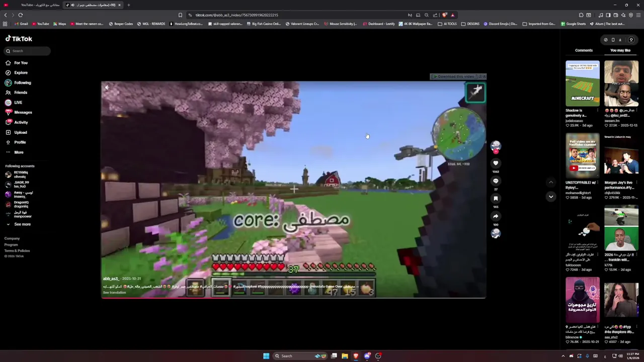644x362 pixels.
Task: Switch to the Comments tab
Action: click(584, 50)
